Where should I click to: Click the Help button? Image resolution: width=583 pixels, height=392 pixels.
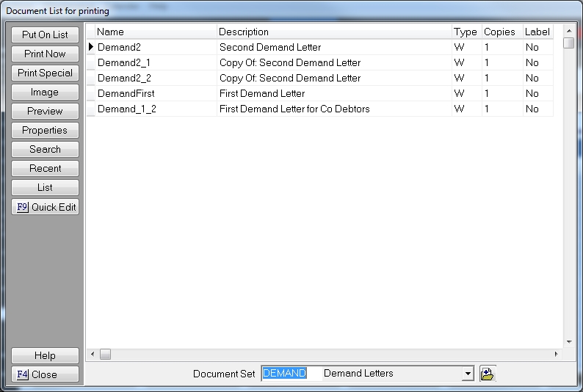45,355
